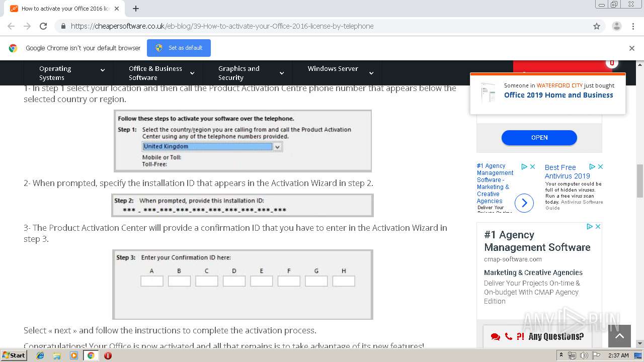This screenshot has width=644, height=362.
Task: Open Chrome's three-dot menu
Action: click(x=633, y=26)
